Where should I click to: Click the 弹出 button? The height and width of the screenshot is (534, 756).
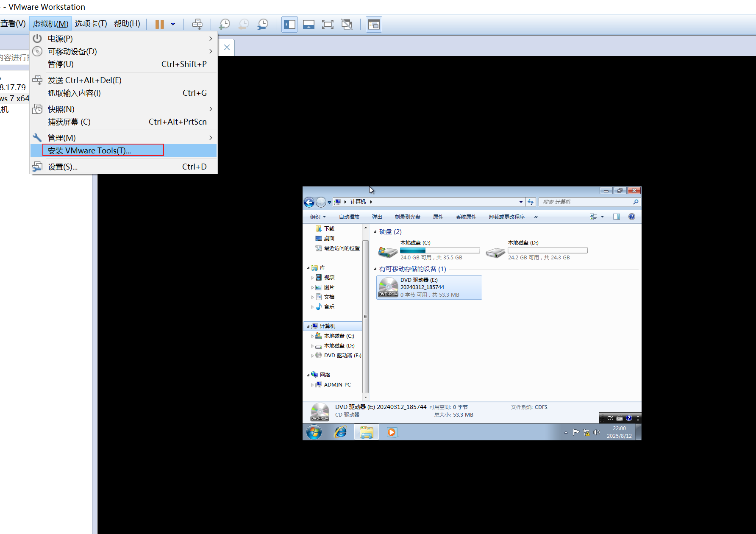coord(377,217)
